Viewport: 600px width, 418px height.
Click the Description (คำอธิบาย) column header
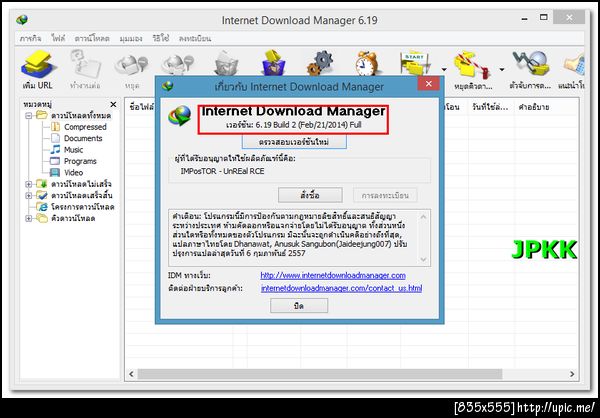coord(533,107)
